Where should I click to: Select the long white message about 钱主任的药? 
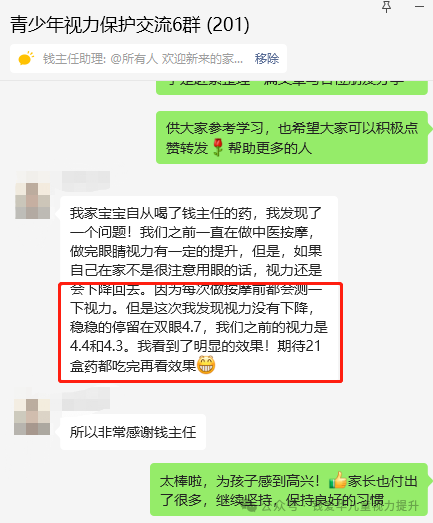pos(199,289)
